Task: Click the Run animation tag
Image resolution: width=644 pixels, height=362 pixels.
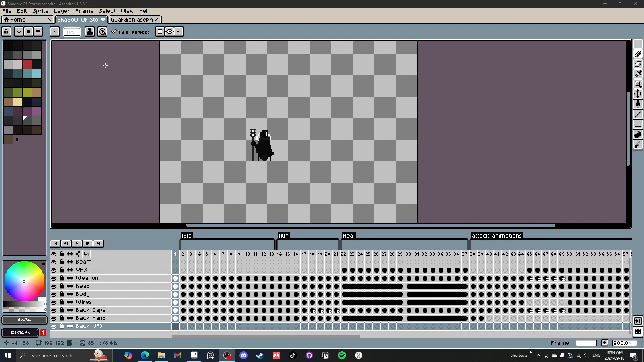Action: pos(283,236)
